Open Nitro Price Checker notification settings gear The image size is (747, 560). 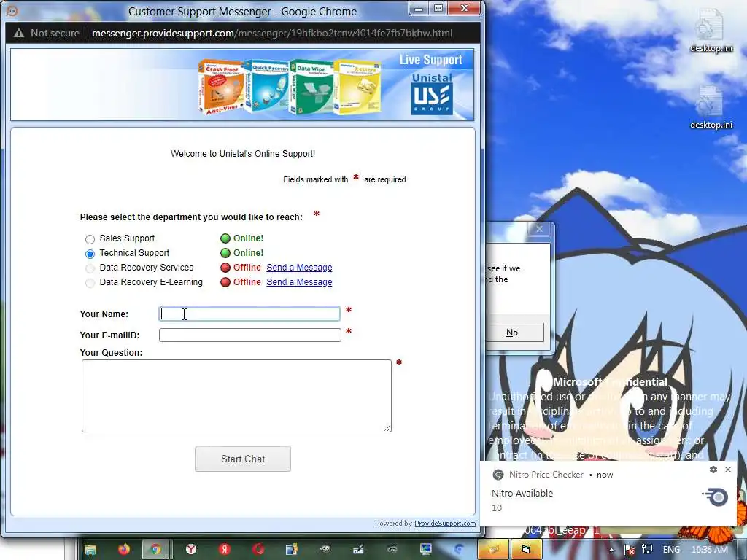click(x=713, y=470)
